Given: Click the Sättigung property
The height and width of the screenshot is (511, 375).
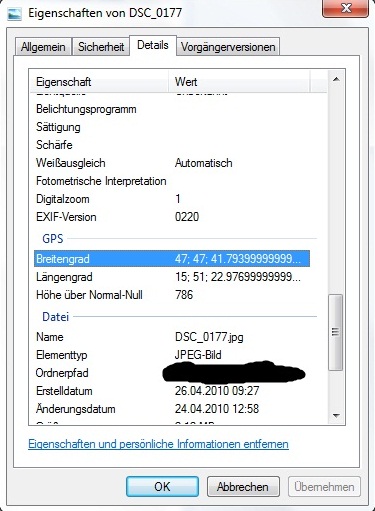Looking at the screenshot, I should (58, 127).
